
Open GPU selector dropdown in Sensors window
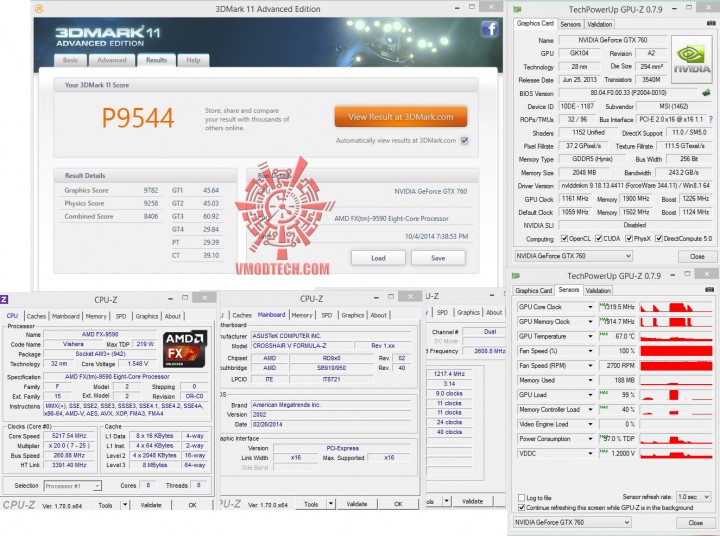click(x=572, y=522)
